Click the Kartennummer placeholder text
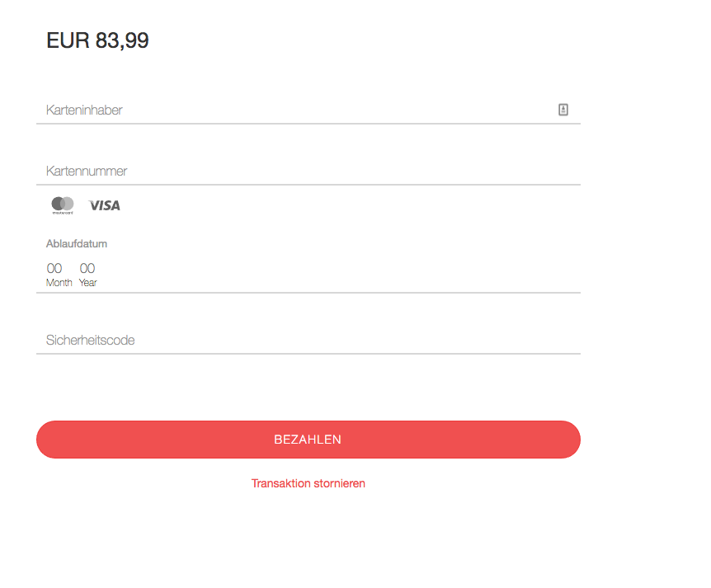Screen dimensions: 711x588 87,171
